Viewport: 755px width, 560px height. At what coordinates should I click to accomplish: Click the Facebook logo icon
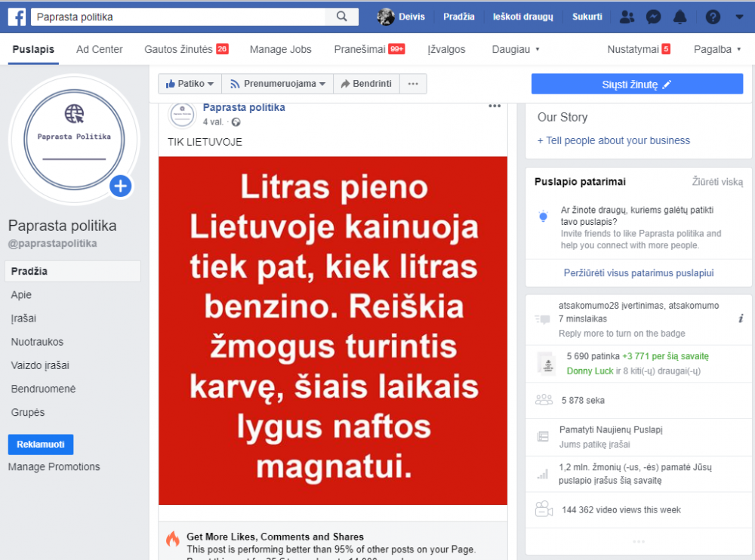point(17,17)
